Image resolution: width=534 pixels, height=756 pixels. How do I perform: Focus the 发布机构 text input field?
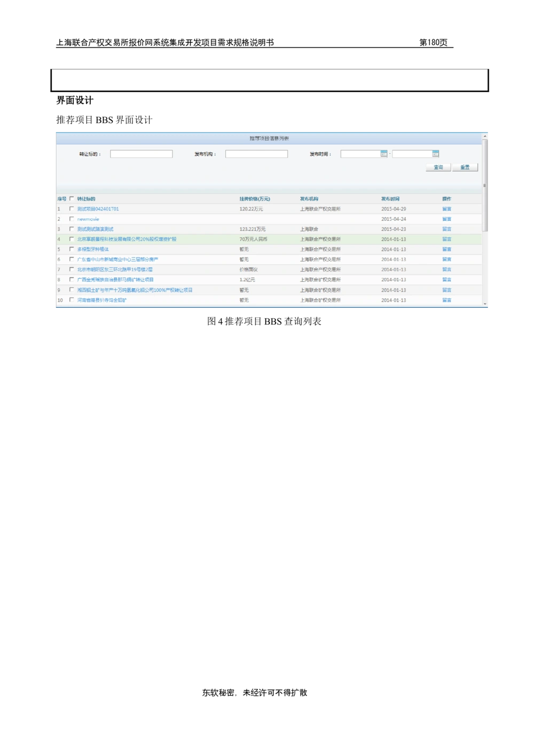[256, 154]
